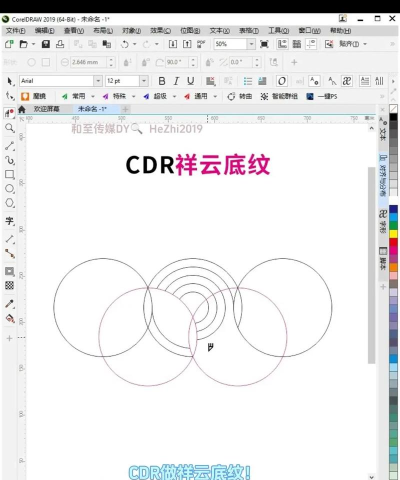Click the 一键PS button

tap(322, 96)
